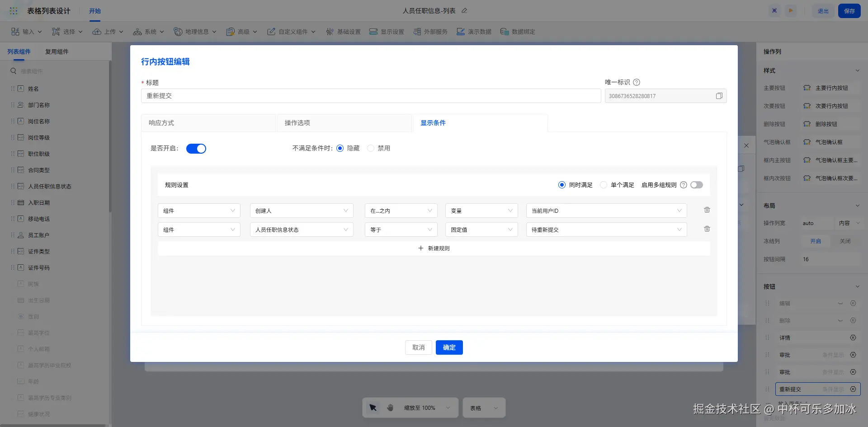
Task: Switch to 操作选项 tab
Action: (344, 123)
